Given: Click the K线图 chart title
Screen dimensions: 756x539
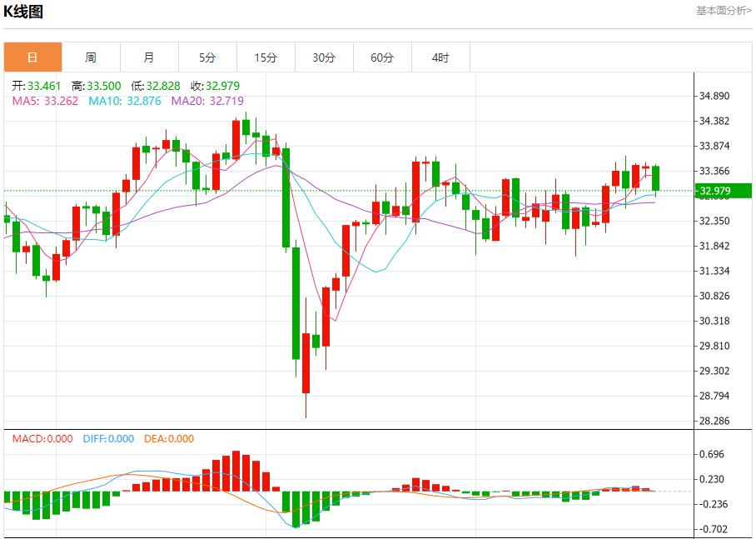Looking at the screenshot, I should click(x=24, y=12).
